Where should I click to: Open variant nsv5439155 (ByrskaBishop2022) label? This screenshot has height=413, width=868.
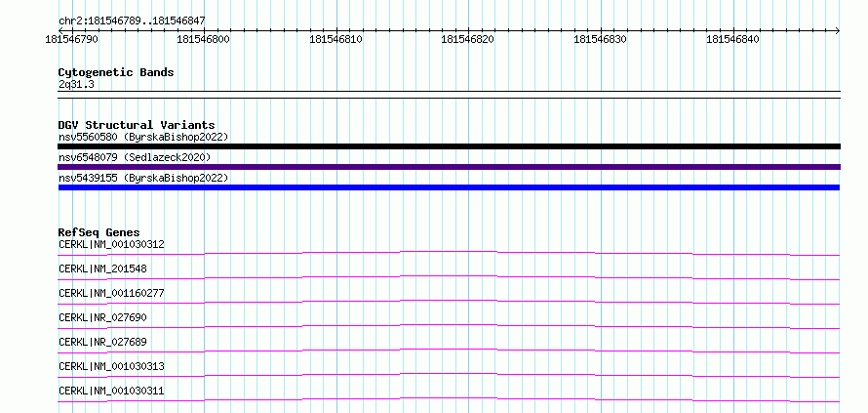point(143,178)
